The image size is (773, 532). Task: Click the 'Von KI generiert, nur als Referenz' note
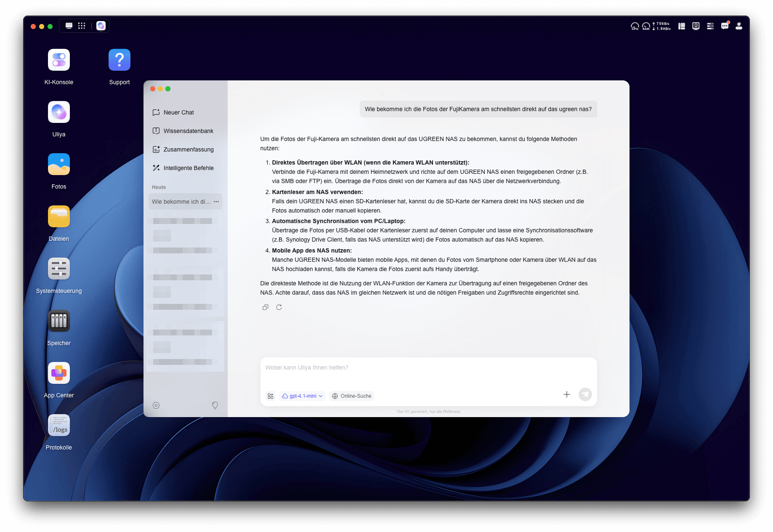pos(428,412)
